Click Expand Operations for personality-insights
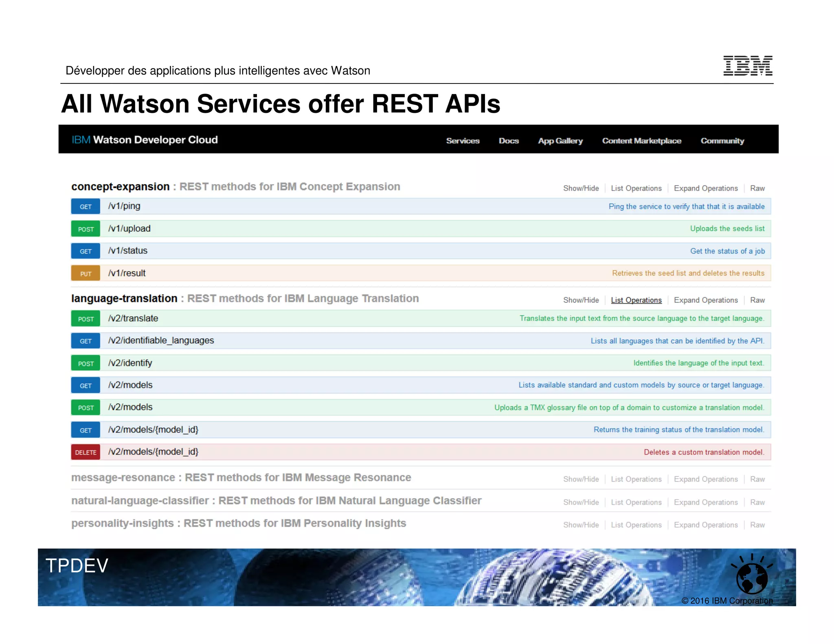834x644 pixels. 706,525
